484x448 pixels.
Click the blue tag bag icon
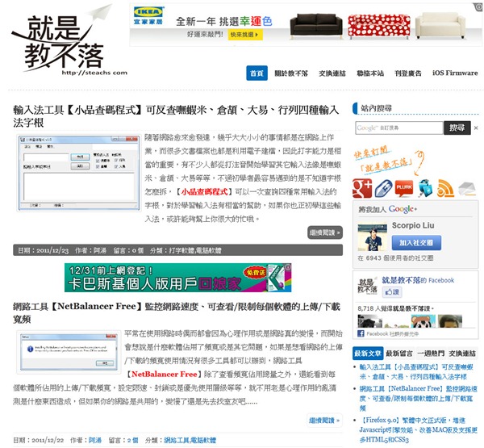pyautogui.click(x=425, y=188)
